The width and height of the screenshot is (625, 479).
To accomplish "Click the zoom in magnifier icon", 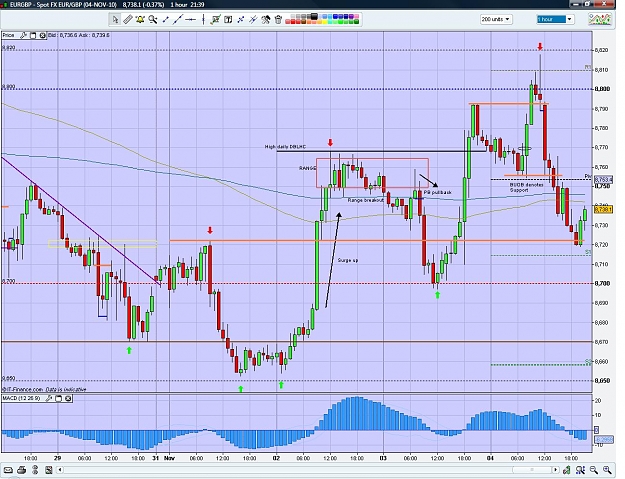I will click(x=607, y=470).
